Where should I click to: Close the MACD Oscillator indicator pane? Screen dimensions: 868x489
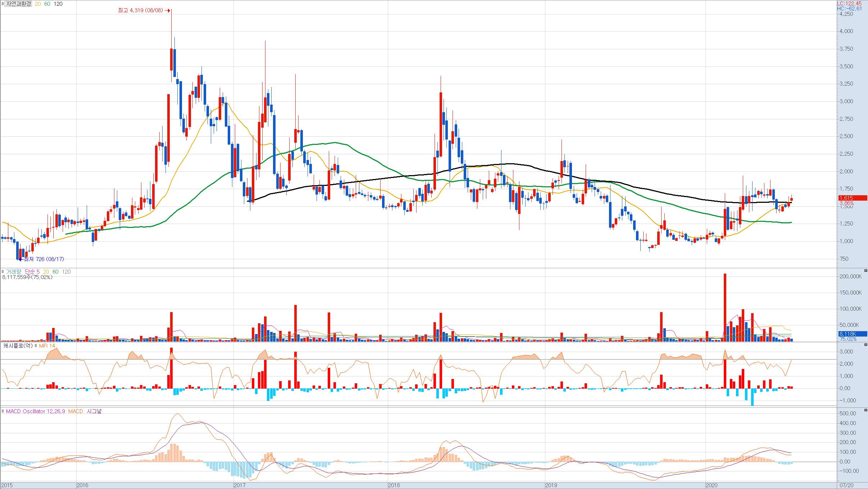(x=865, y=410)
